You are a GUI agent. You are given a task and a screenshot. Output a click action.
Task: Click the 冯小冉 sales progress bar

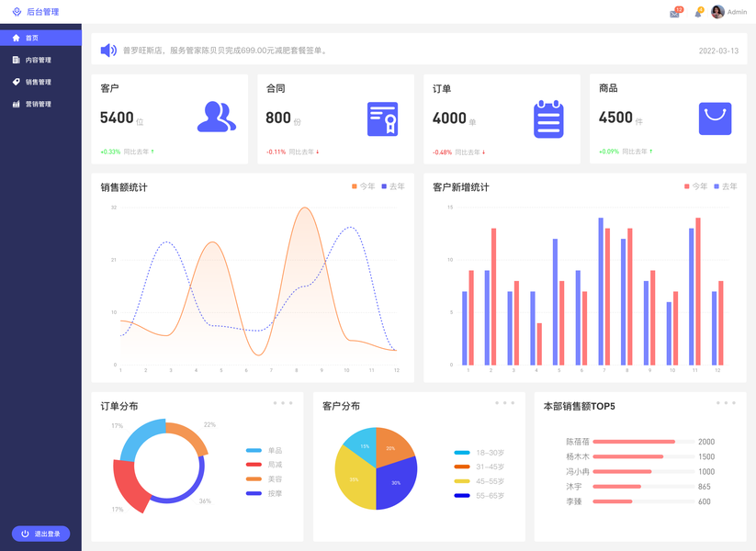coord(644,471)
